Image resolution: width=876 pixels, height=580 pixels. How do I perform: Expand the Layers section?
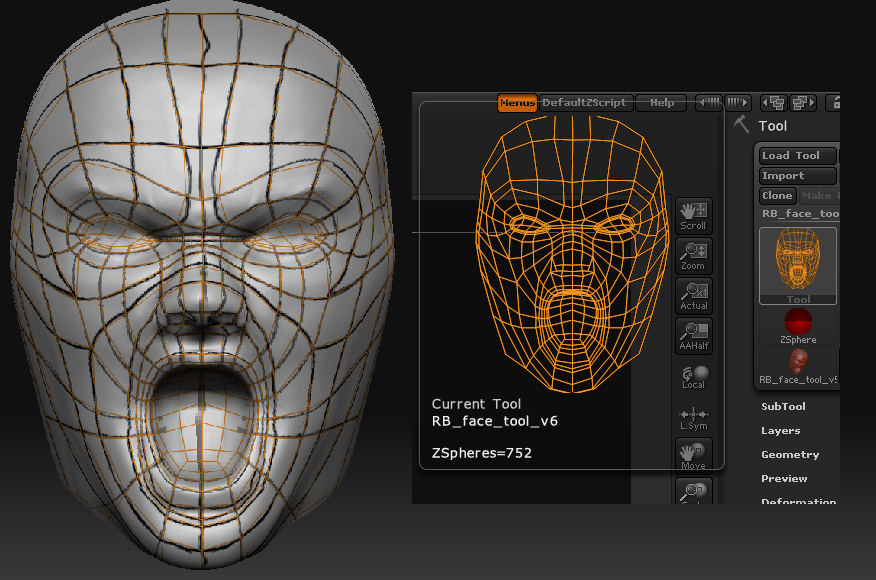pyautogui.click(x=780, y=431)
